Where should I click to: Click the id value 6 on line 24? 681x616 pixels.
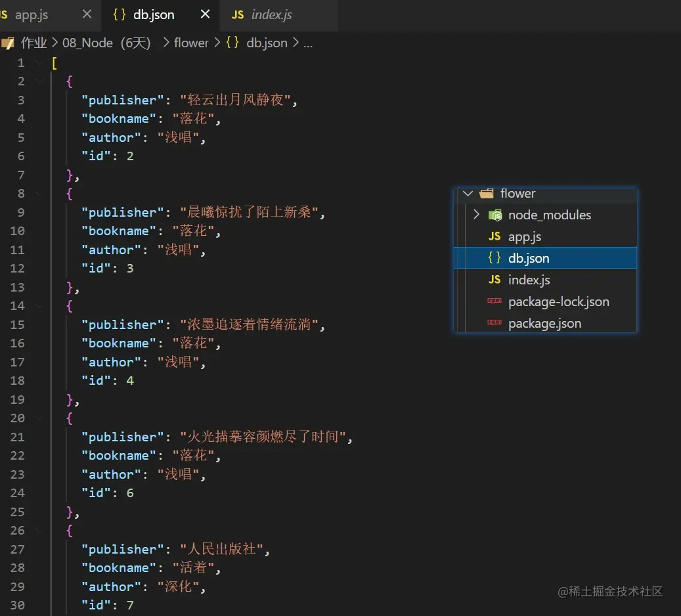[130, 493]
